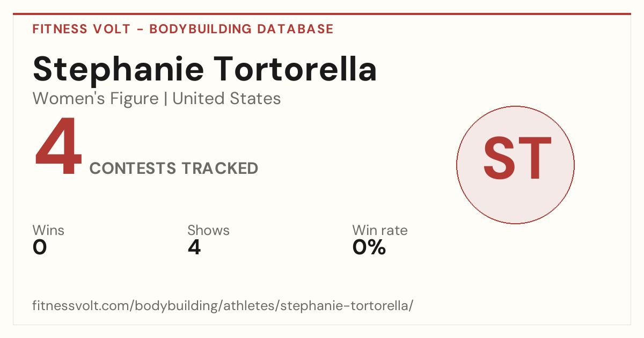Click the Shows stat label
The height and width of the screenshot is (338, 644).
click(x=208, y=230)
